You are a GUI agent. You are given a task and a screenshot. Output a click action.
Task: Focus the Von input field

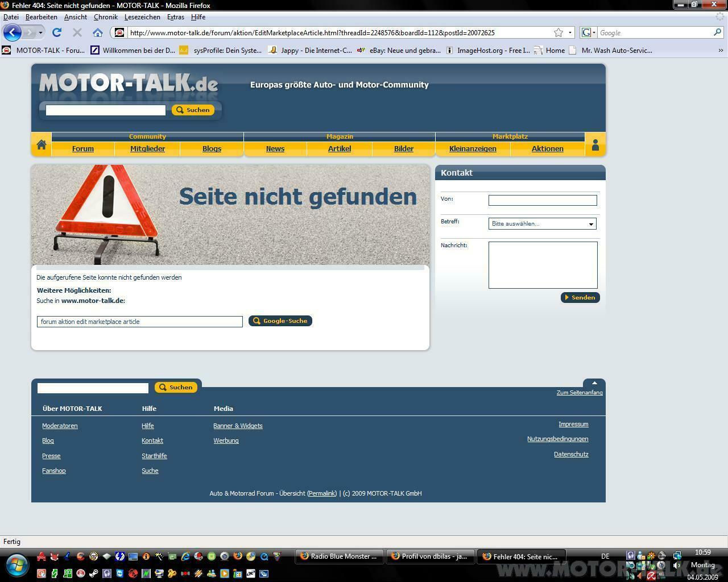click(543, 200)
